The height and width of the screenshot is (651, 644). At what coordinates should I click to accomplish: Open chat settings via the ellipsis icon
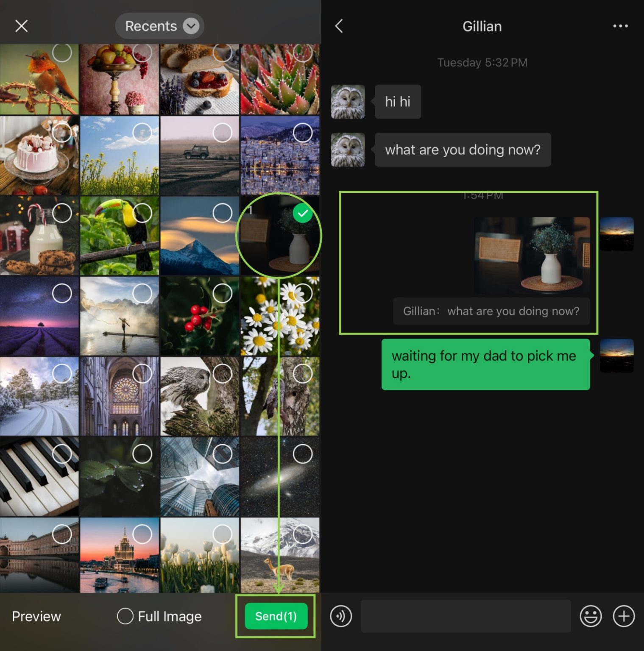[620, 26]
